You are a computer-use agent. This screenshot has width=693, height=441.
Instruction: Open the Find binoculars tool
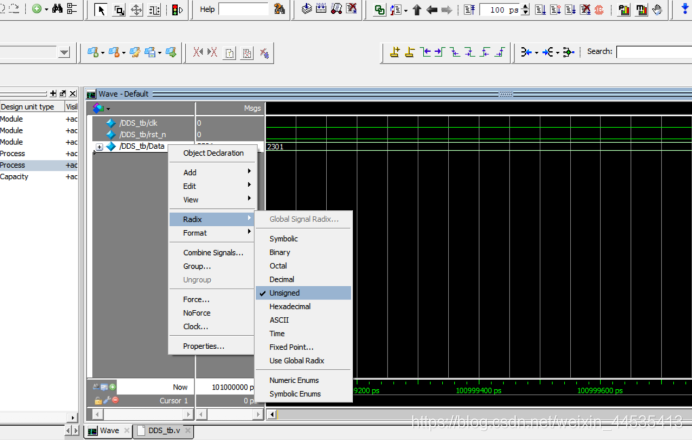(57, 8)
